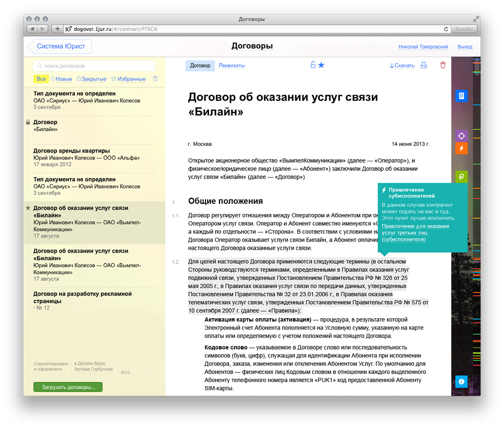Filter contracts by 'Новые'

click(x=63, y=79)
